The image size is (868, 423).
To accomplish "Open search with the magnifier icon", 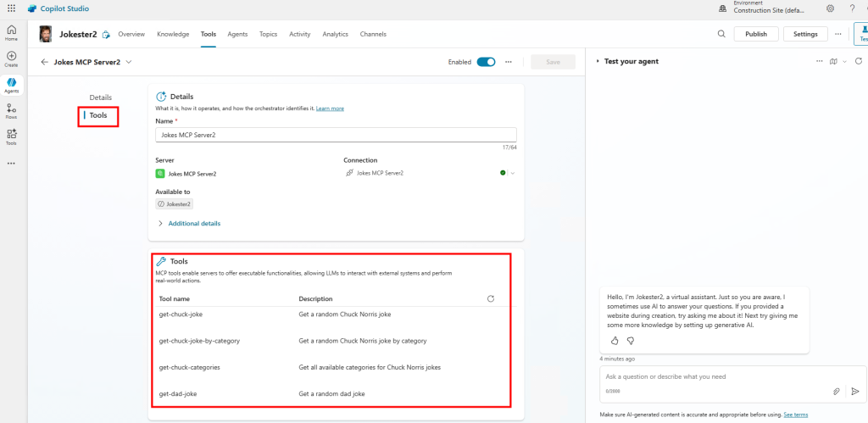I will click(x=721, y=34).
